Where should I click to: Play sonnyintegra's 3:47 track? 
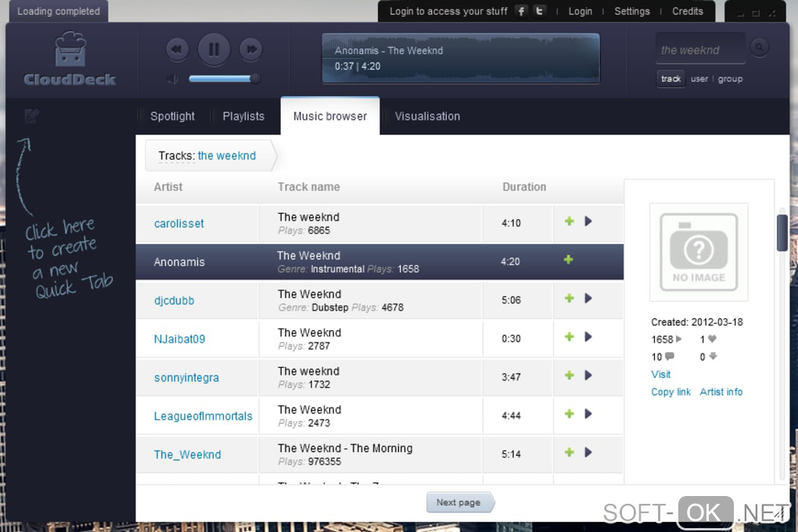pyautogui.click(x=588, y=376)
